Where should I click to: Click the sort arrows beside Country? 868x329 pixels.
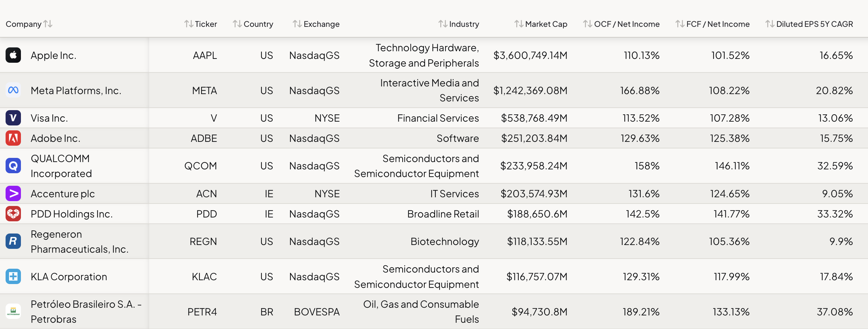[x=237, y=24]
